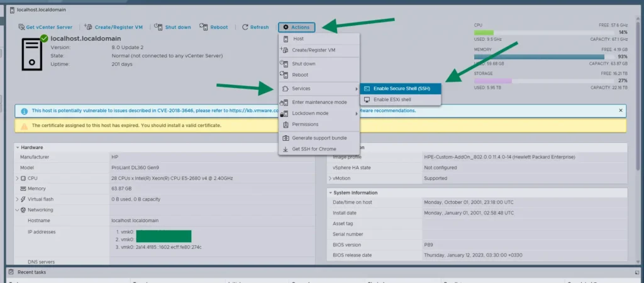This screenshot has width=644, height=283.
Task: Collapse the Networking row
Action: [x=17, y=210]
